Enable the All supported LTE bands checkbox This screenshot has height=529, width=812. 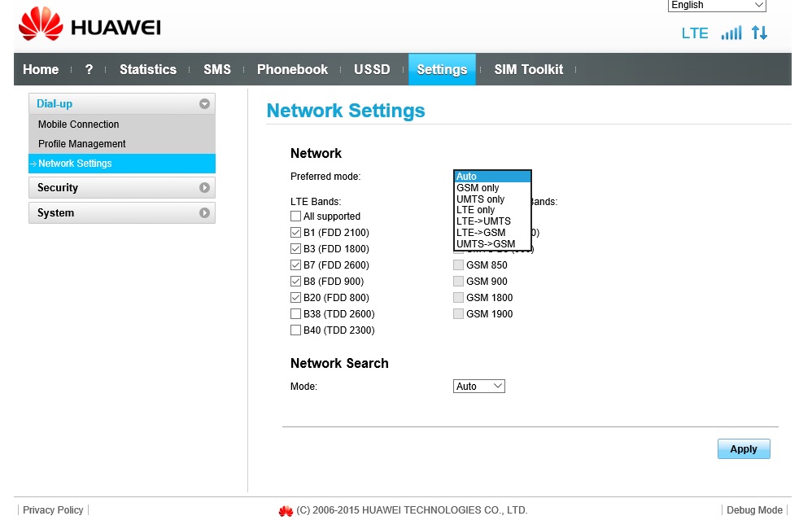click(x=295, y=216)
